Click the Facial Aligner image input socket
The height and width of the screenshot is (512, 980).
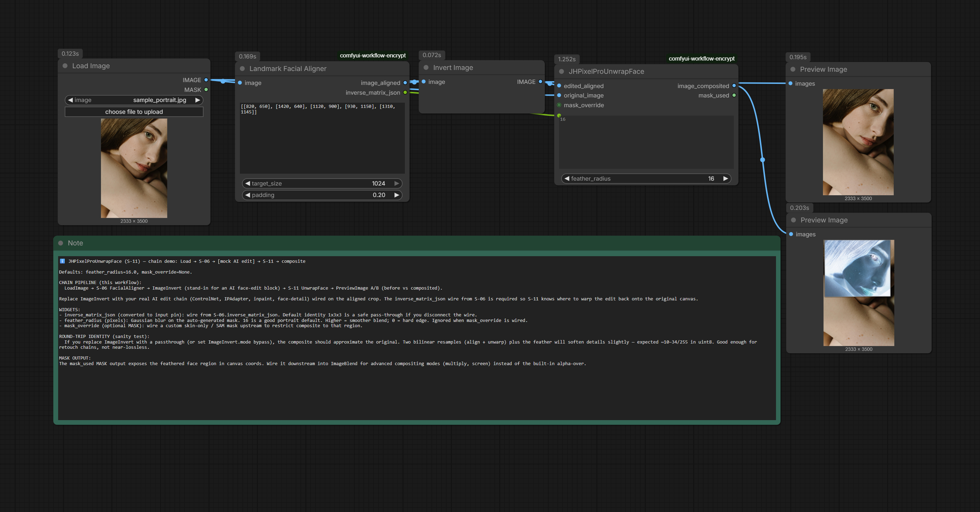pyautogui.click(x=240, y=82)
